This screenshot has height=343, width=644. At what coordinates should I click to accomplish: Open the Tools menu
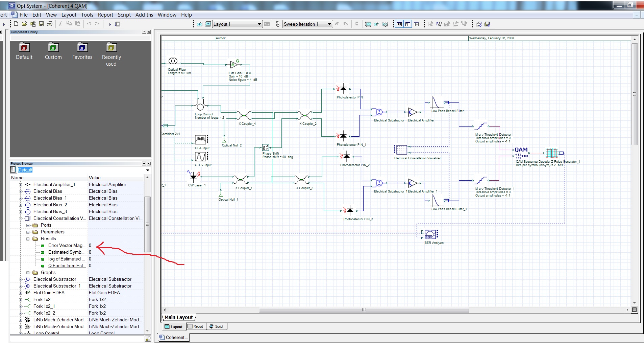pos(87,15)
